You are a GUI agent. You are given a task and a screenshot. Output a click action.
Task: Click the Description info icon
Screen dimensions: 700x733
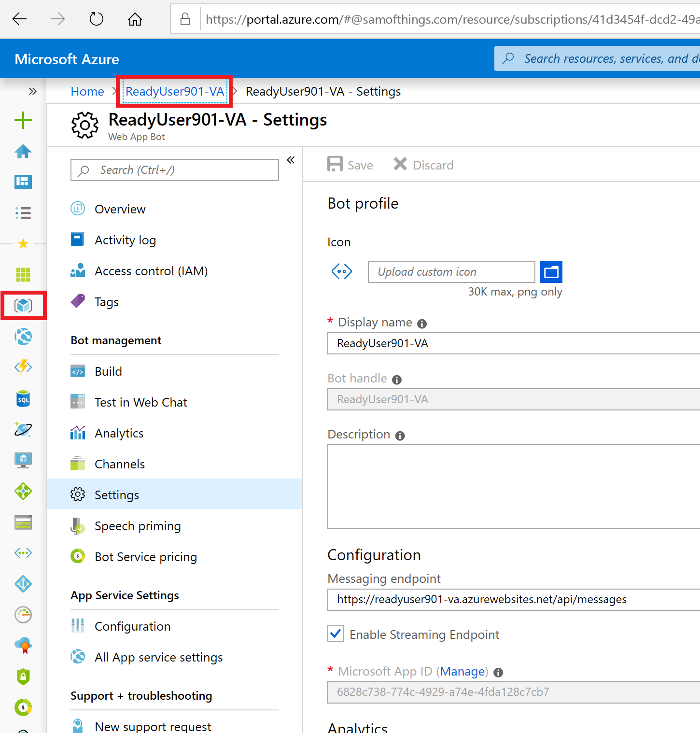tap(400, 436)
